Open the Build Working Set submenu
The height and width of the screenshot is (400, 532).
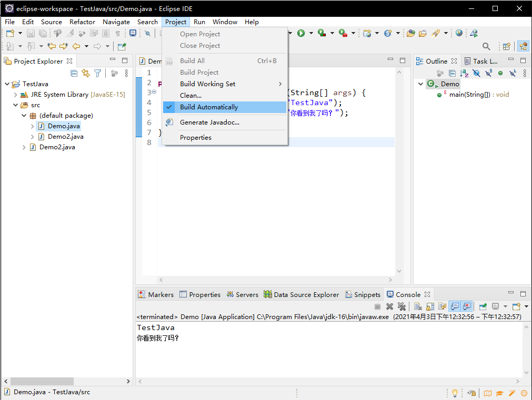pyautogui.click(x=225, y=84)
